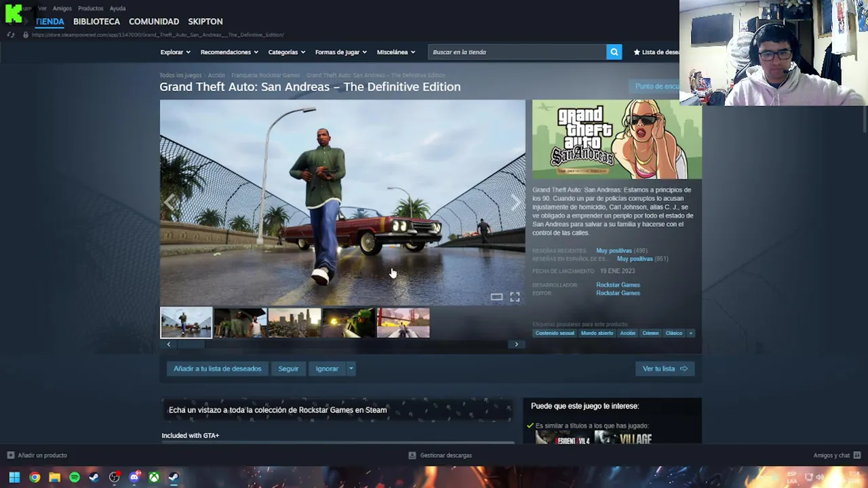Click Acción breadcrumb link
868x488 pixels.
pyautogui.click(x=216, y=75)
